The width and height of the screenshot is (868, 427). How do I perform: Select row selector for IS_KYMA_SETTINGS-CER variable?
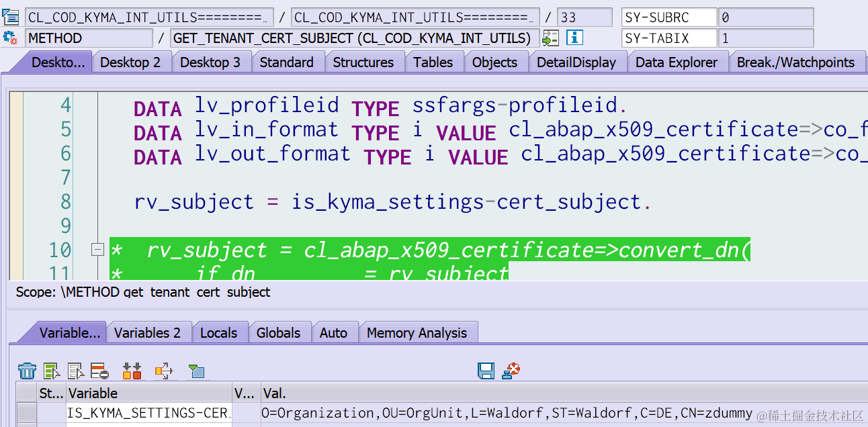tap(26, 413)
